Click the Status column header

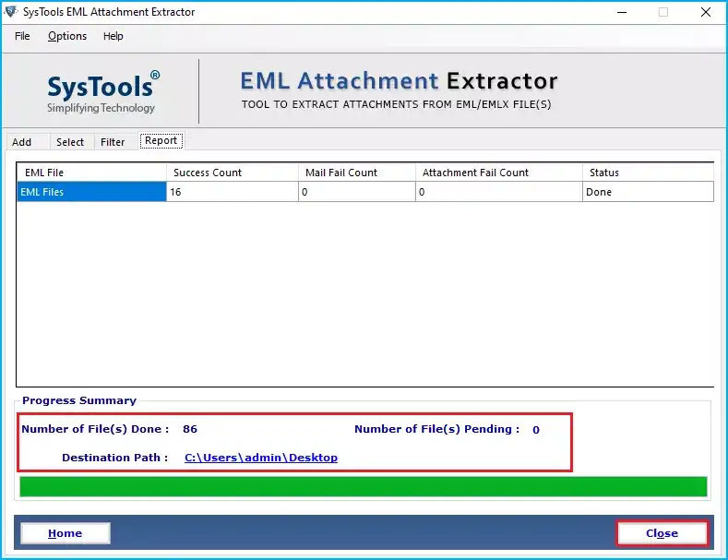tap(648, 173)
